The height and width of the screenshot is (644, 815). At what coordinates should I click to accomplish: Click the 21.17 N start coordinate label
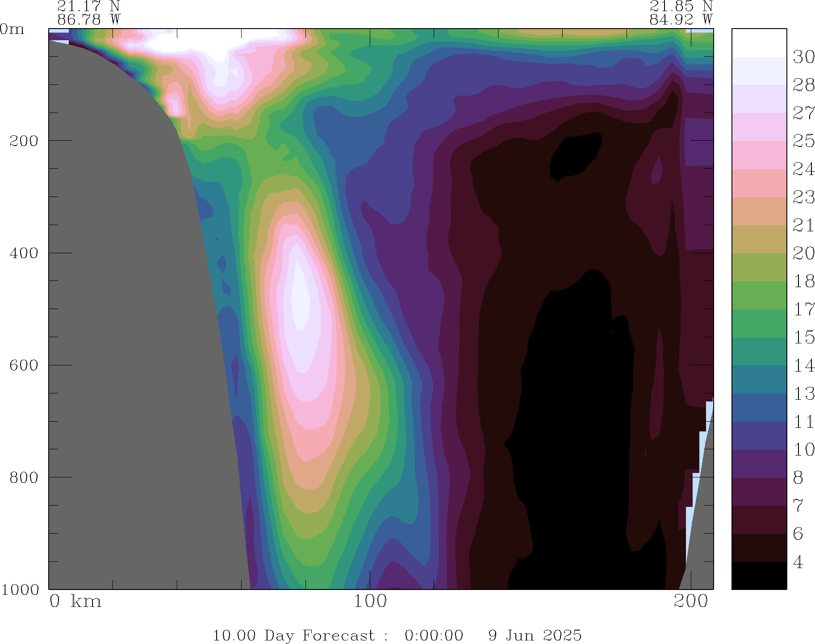click(88, 6)
